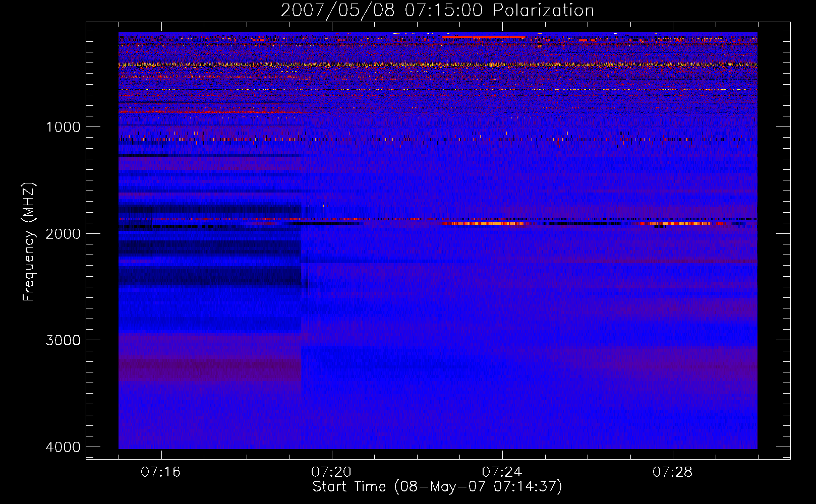Click the 'Start Time (08-May-07 07:14:37)' label
Viewport: 816px width, 504px height.
pyautogui.click(x=437, y=487)
